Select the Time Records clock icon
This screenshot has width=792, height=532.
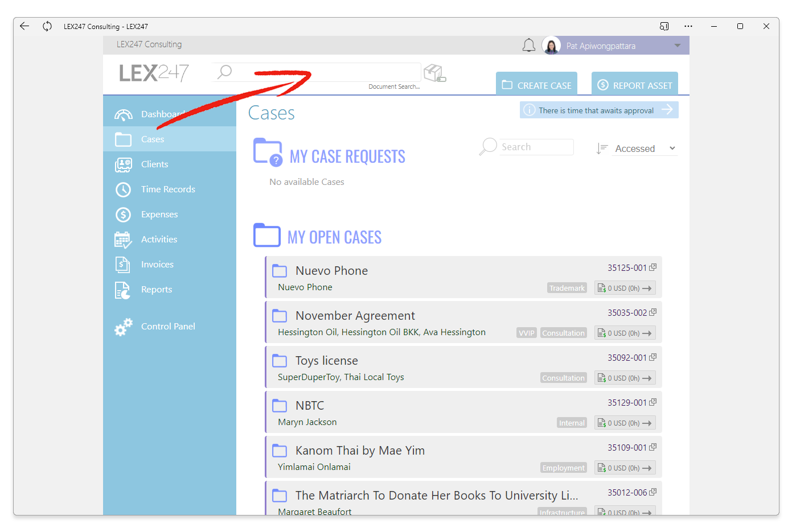click(123, 189)
